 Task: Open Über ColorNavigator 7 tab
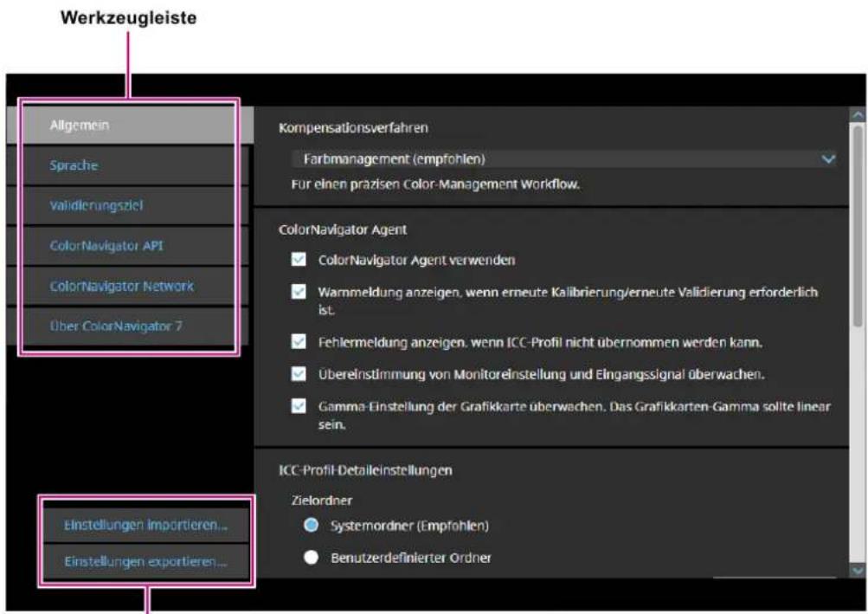[127, 326]
